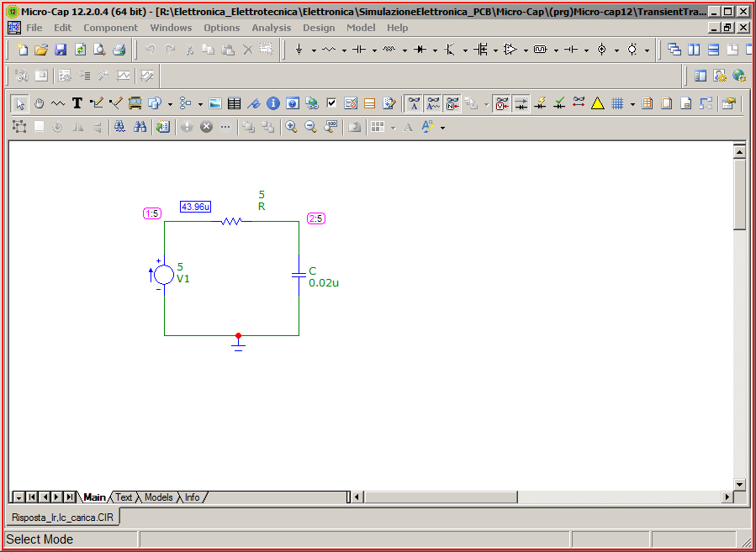Open the Analysis menu
The image size is (756, 552).
(x=271, y=28)
